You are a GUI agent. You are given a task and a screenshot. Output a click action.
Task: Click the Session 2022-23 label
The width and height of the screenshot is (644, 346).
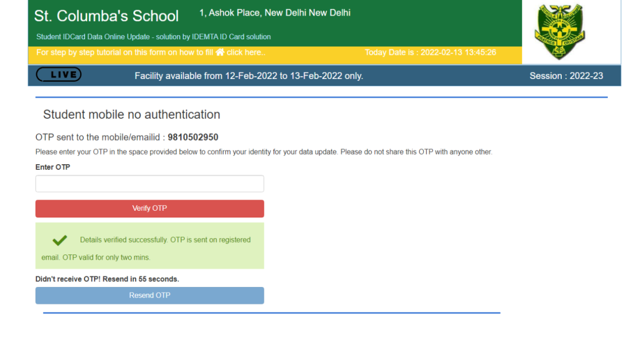[566, 76]
